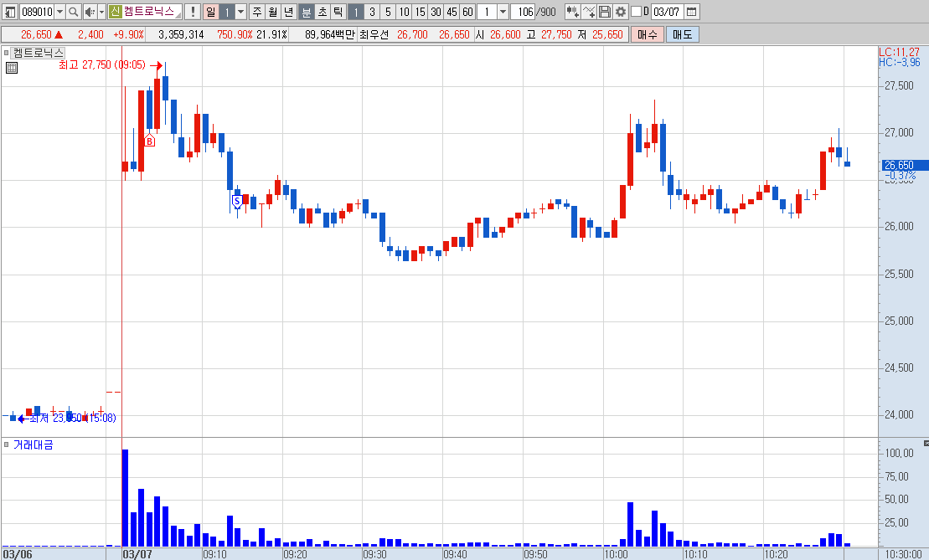
Task: Toggle the 분 (minute) period button
Action: tap(307, 12)
